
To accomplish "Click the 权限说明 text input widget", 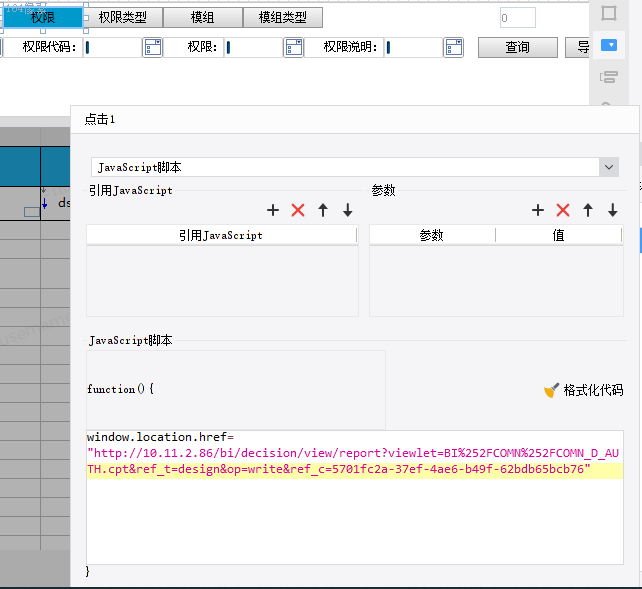I will [413, 47].
